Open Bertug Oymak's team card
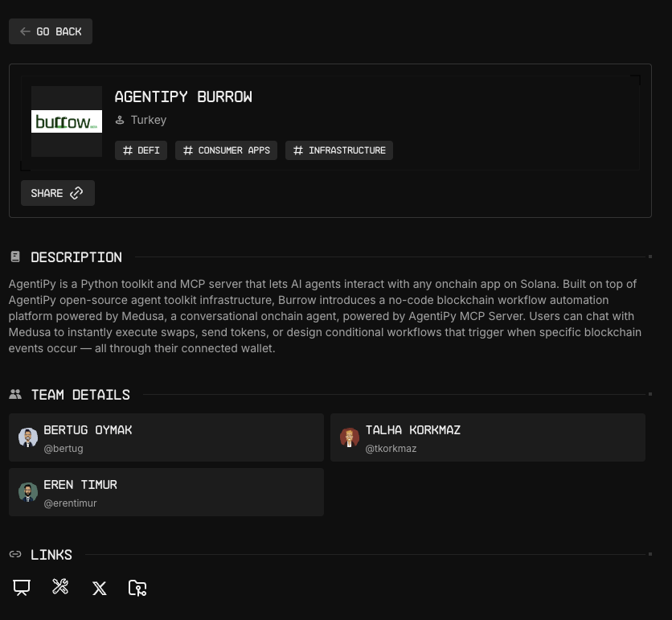This screenshot has height=620, width=672. [x=166, y=437]
